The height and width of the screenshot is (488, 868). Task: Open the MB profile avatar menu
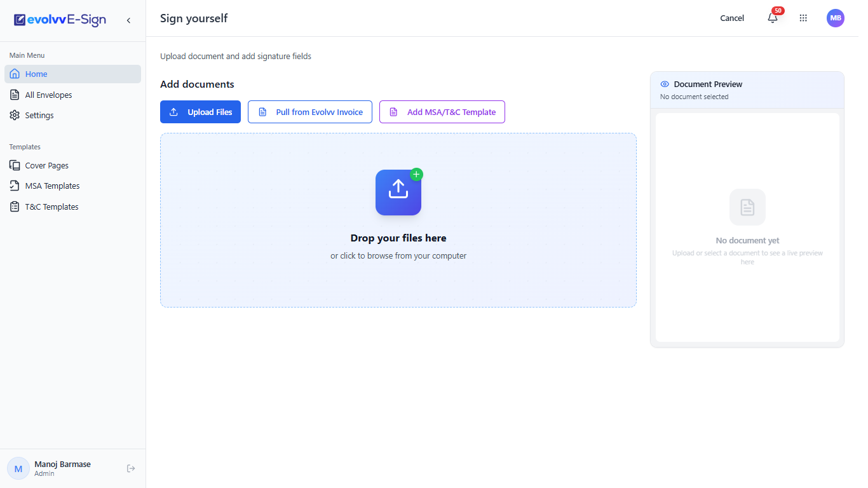pos(836,18)
